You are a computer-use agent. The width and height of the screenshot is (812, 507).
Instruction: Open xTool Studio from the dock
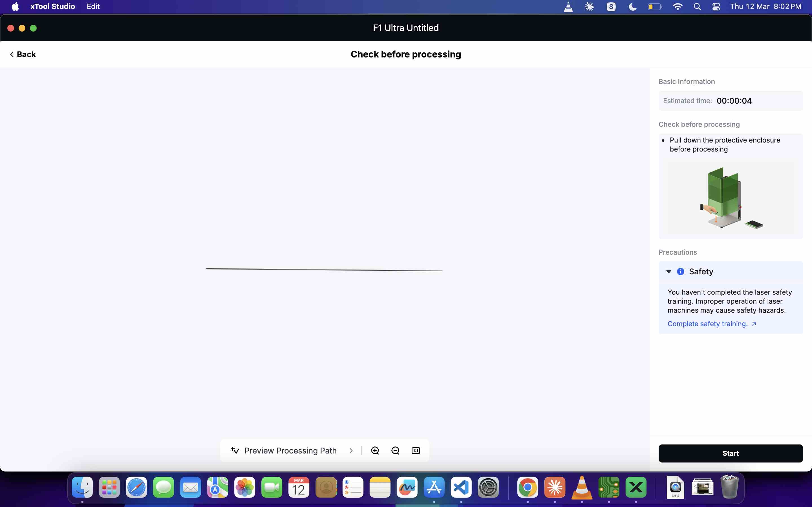636,487
